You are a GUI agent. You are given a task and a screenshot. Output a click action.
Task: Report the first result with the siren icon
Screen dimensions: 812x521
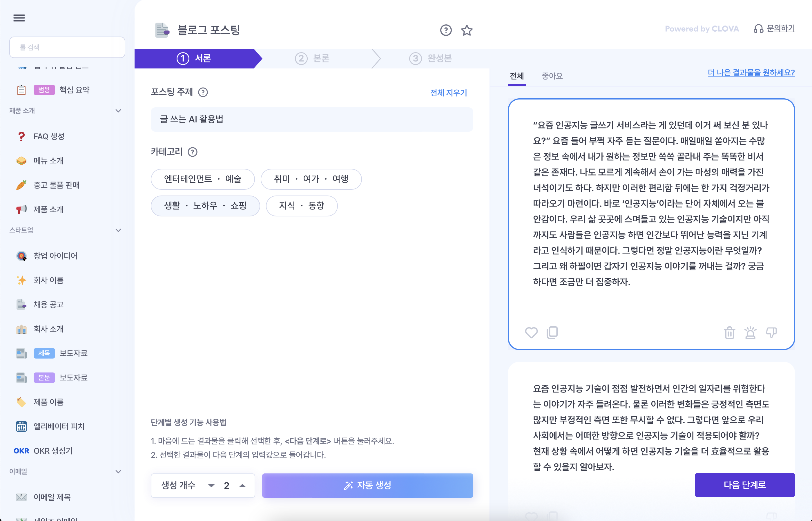(x=750, y=332)
